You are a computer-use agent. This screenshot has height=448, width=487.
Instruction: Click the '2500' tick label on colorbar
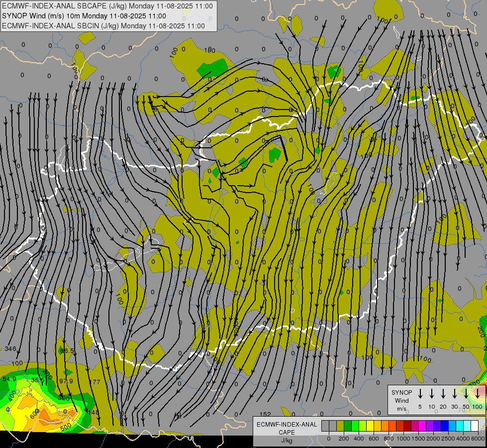[448, 439]
